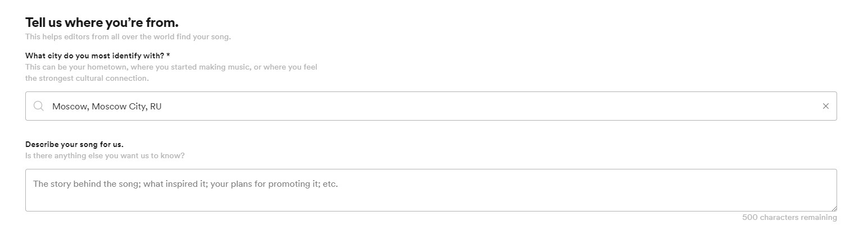Click the '500 characters remaining' counter

click(789, 217)
